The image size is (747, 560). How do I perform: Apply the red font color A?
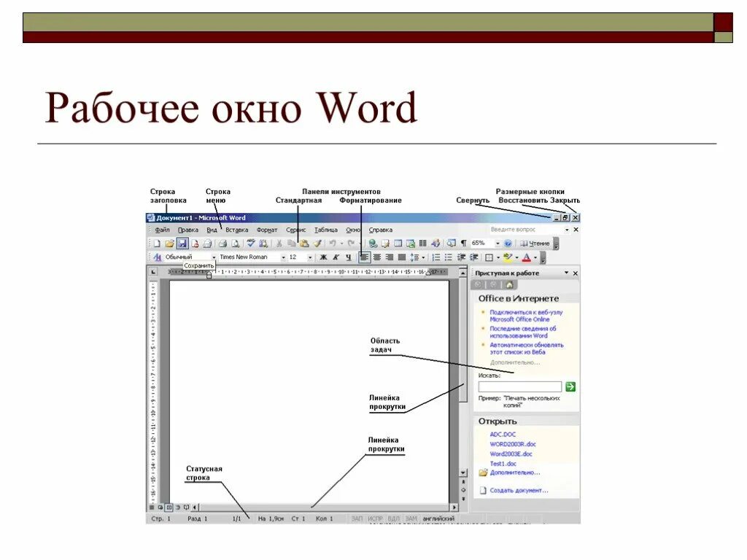[527, 257]
